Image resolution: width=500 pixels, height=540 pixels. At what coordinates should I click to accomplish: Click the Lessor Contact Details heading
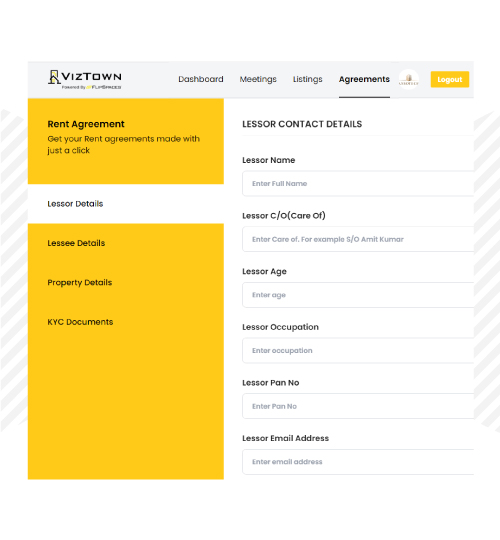pyautogui.click(x=302, y=124)
